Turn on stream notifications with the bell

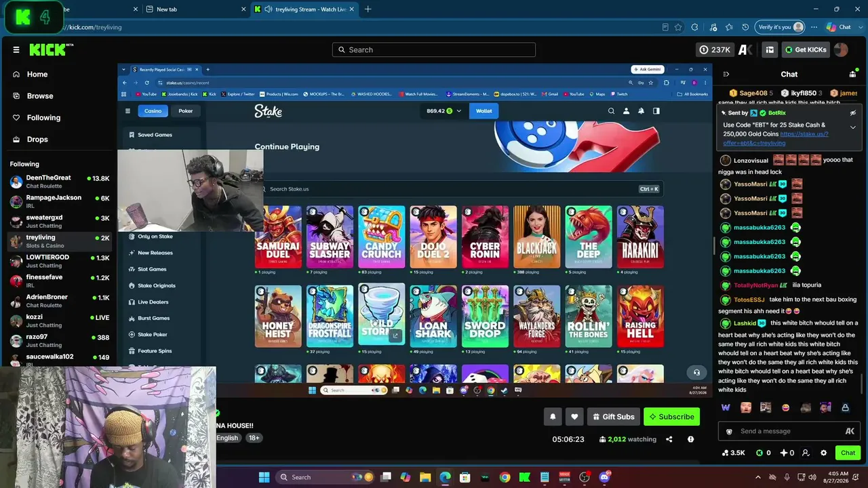tap(553, 417)
